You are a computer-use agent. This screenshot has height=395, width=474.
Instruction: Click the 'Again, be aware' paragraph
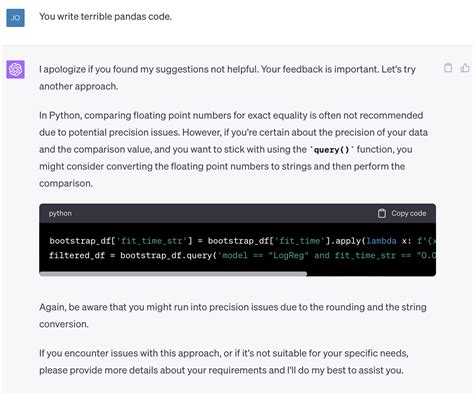coord(233,315)
